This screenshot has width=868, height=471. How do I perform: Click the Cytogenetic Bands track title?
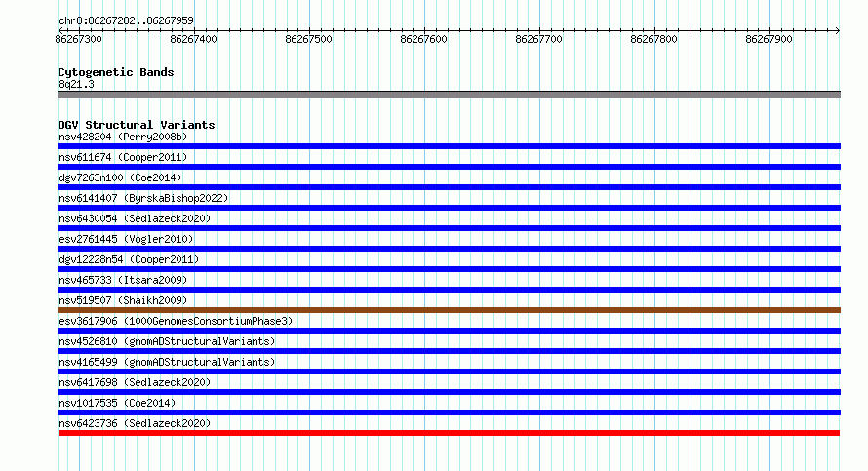click(x=116, y=72)
